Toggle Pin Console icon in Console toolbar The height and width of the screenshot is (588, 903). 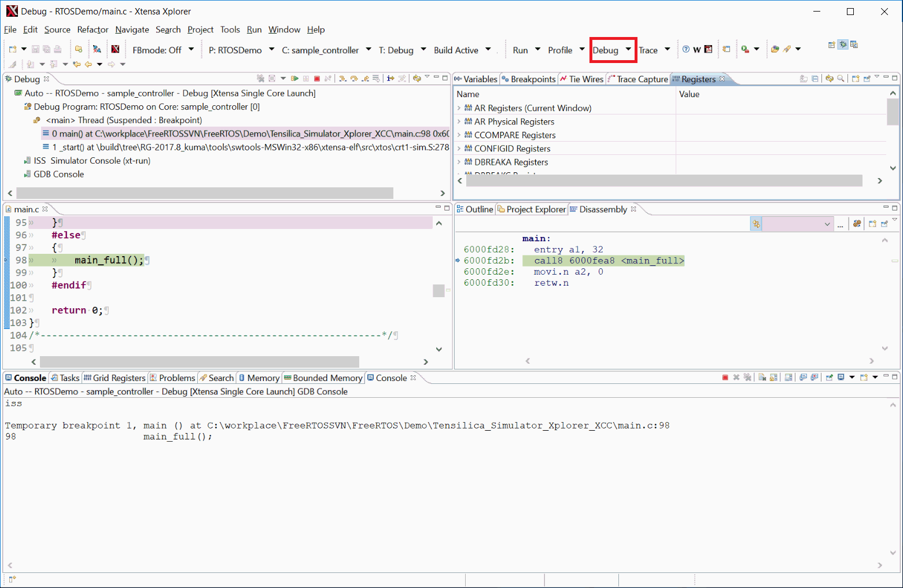(x=830, y=378)
